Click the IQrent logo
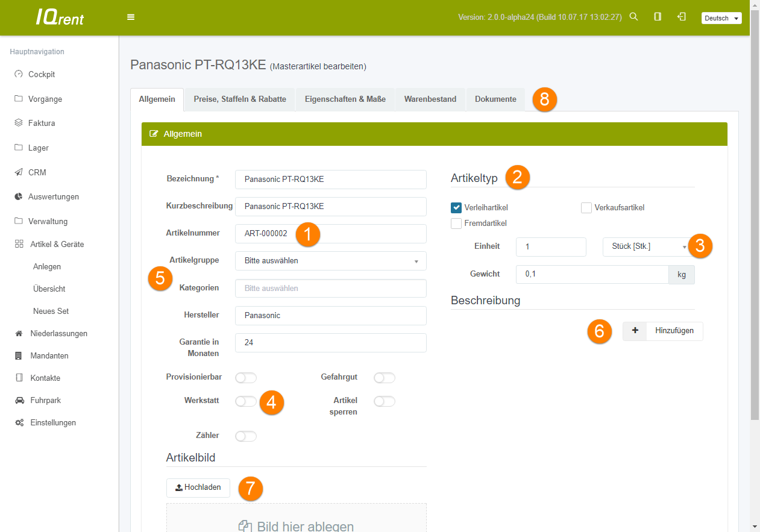 60,17
